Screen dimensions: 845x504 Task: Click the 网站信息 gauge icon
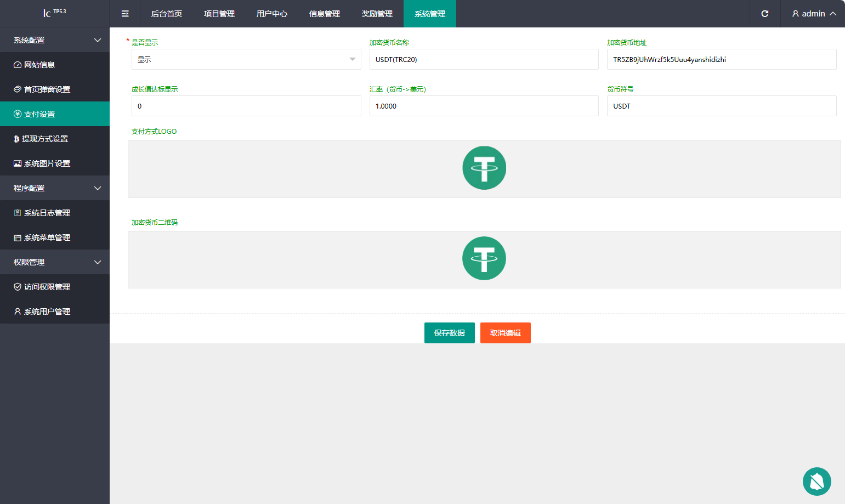[x=18, y=65]
